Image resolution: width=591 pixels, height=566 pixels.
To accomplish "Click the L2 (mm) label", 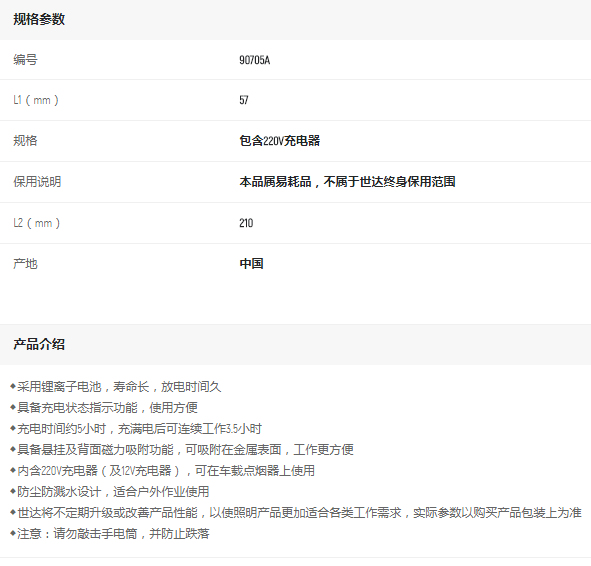I will tap(37, 223).
